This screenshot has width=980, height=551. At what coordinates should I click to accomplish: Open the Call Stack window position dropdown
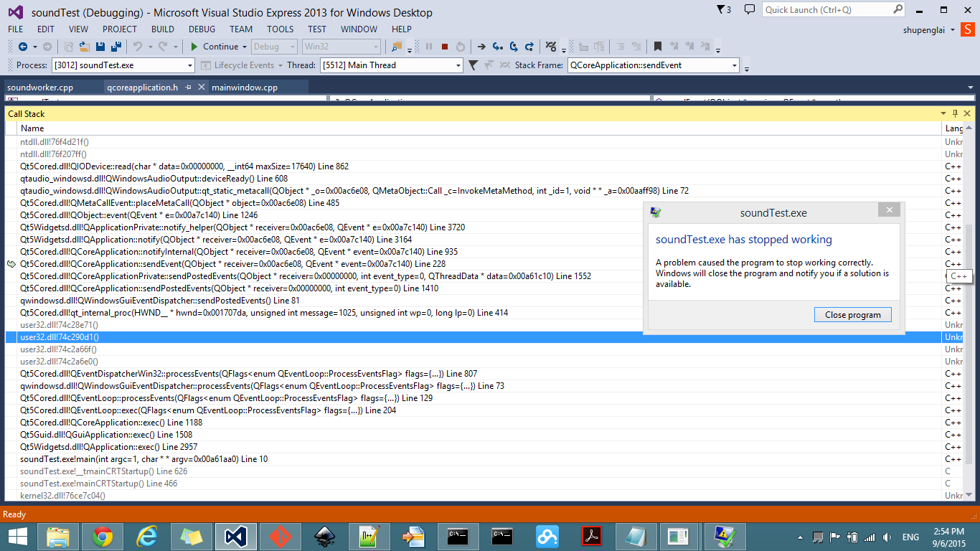pyautogui.click(x=943, y=113)
